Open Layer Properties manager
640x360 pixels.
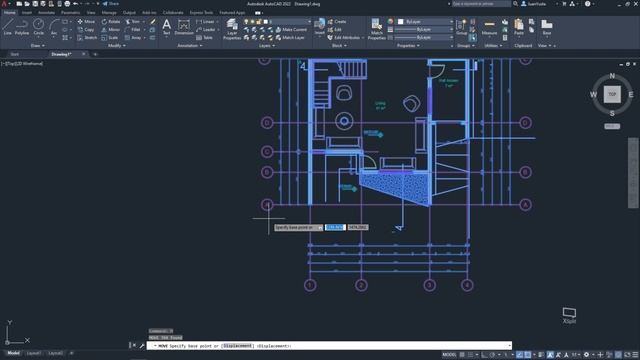click(232, 29)
